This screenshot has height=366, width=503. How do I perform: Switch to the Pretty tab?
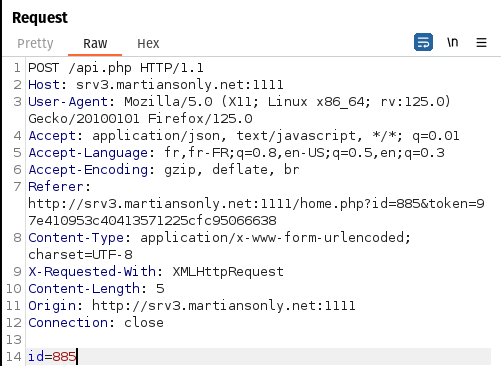pos(35,43)
